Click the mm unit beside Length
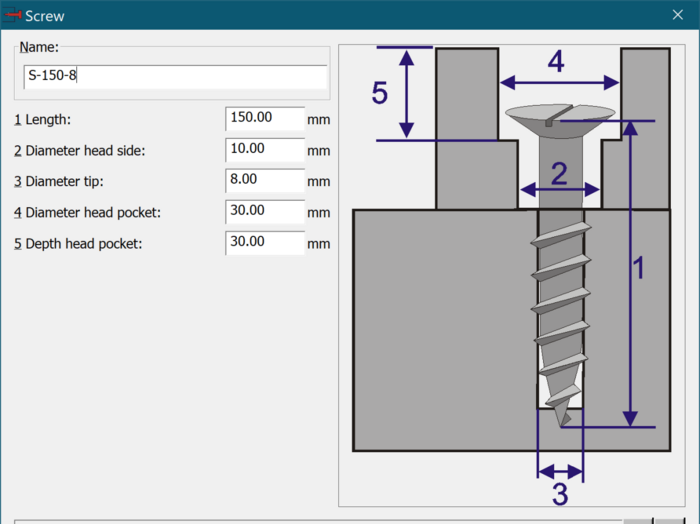 click(x=318, y=120)
